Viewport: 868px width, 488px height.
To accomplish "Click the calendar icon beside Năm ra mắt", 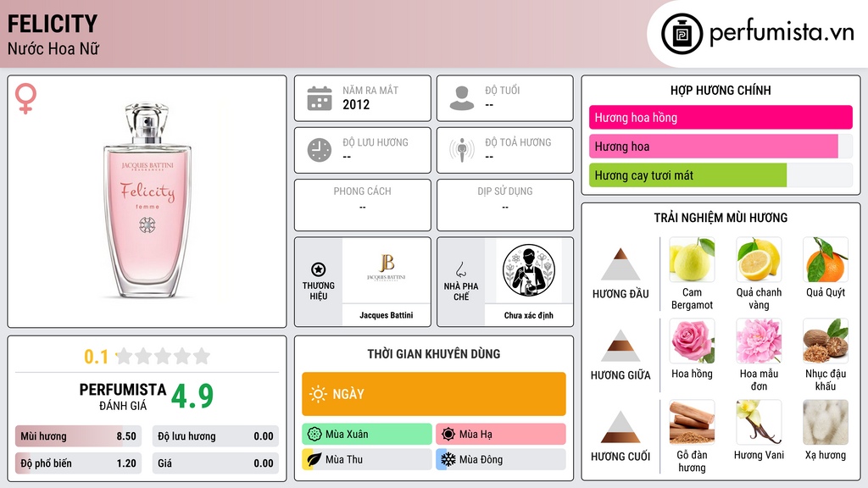I will click(320, 98).
